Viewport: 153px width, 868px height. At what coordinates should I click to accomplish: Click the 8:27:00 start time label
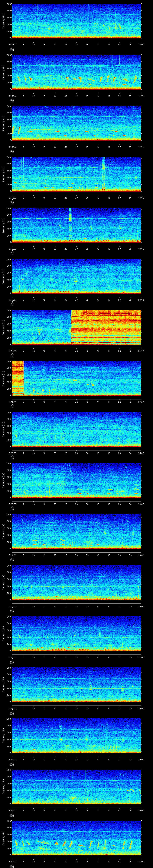[12, 708]
